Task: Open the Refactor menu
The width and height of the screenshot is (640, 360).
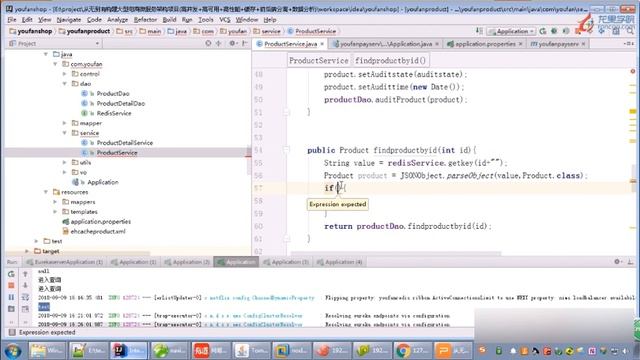Action: (145, 20)
